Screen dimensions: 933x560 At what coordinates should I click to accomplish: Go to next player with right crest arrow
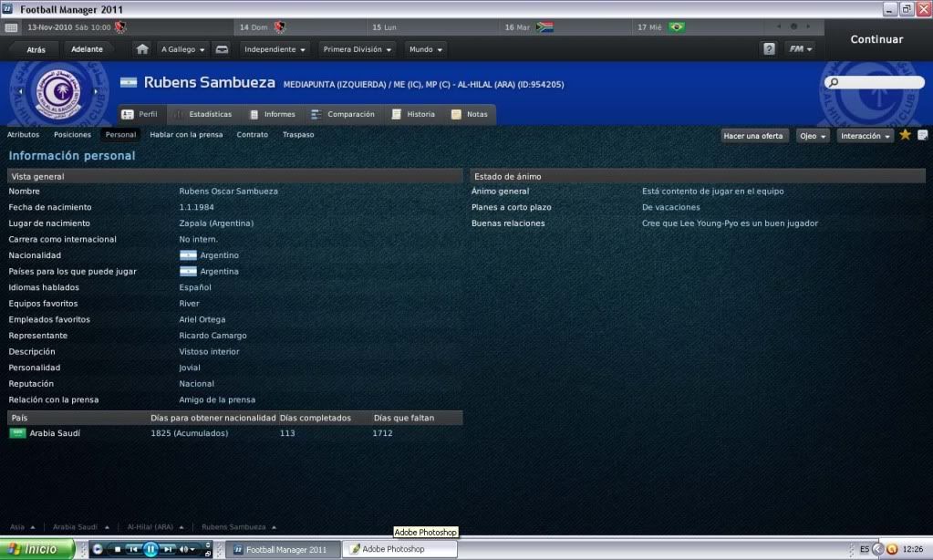(x=95, y=91)
